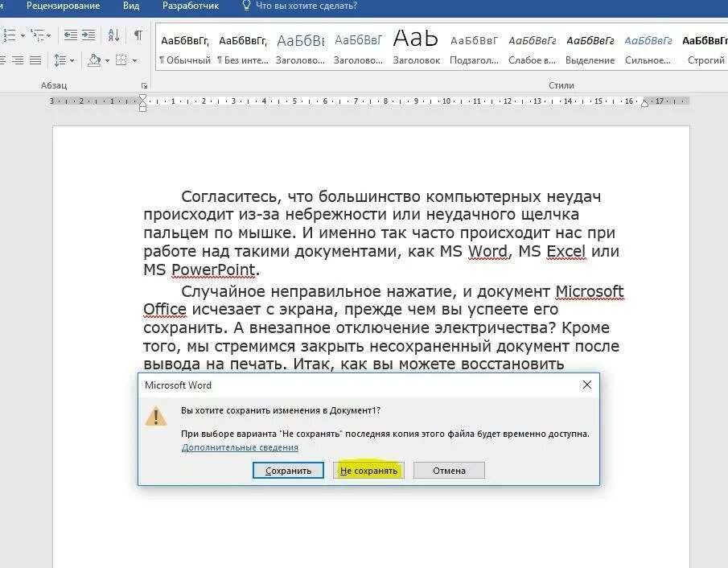Apply borders to paragraph
The image size is (728, 568).
coord(121,60)
